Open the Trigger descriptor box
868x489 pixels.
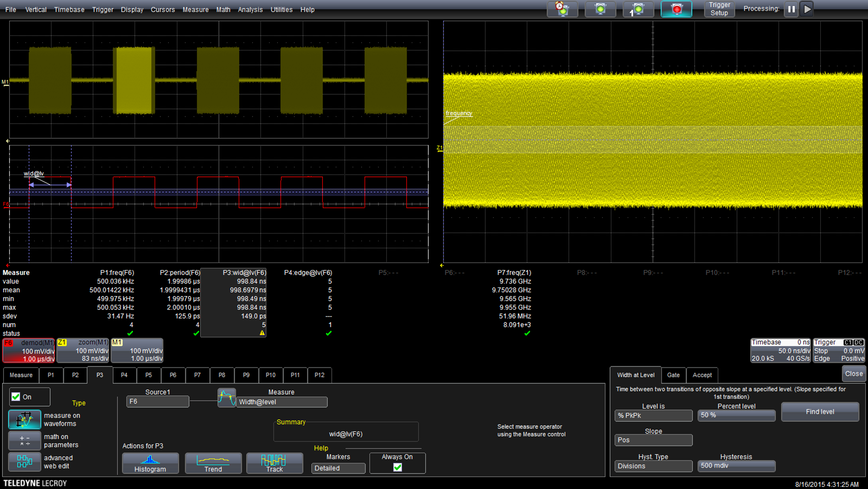click(x=839, y=351)
